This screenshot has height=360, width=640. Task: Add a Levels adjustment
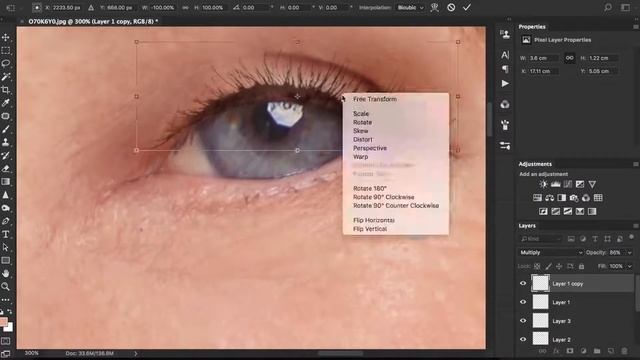pyautogui.click(x=556, y=184)
